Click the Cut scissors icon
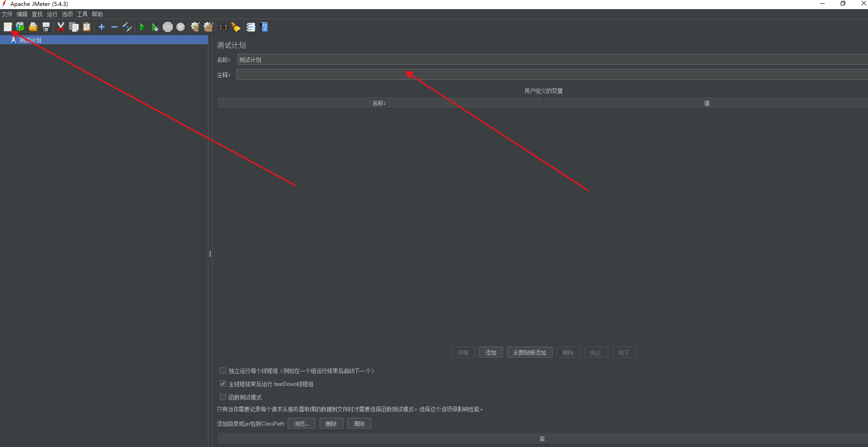The image size is (868, 447). point(61,27)
